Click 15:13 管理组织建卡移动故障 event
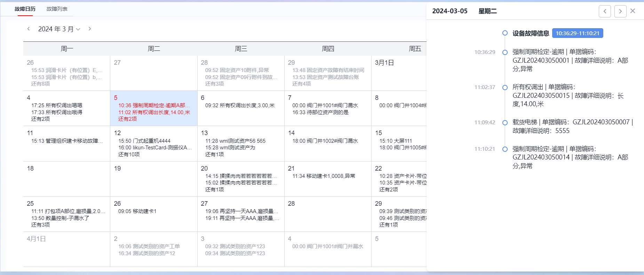644x275 pixels. pos(67,141)
